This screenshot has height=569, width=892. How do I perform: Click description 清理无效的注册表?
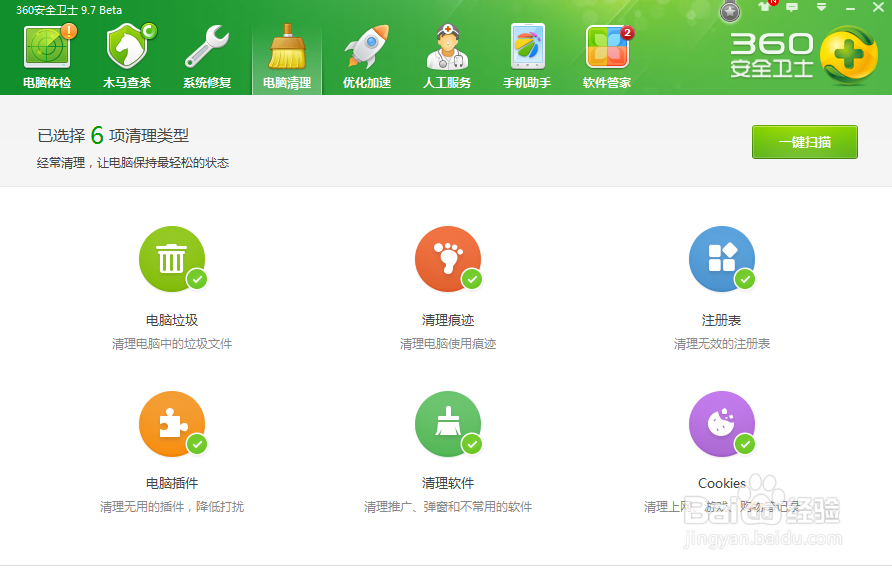[722, 344]
